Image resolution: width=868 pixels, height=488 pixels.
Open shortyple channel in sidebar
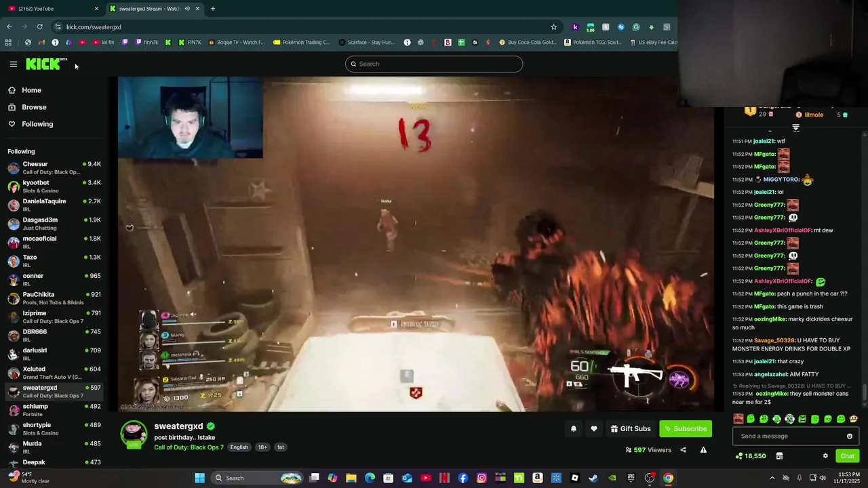click(x=54, y=428)
